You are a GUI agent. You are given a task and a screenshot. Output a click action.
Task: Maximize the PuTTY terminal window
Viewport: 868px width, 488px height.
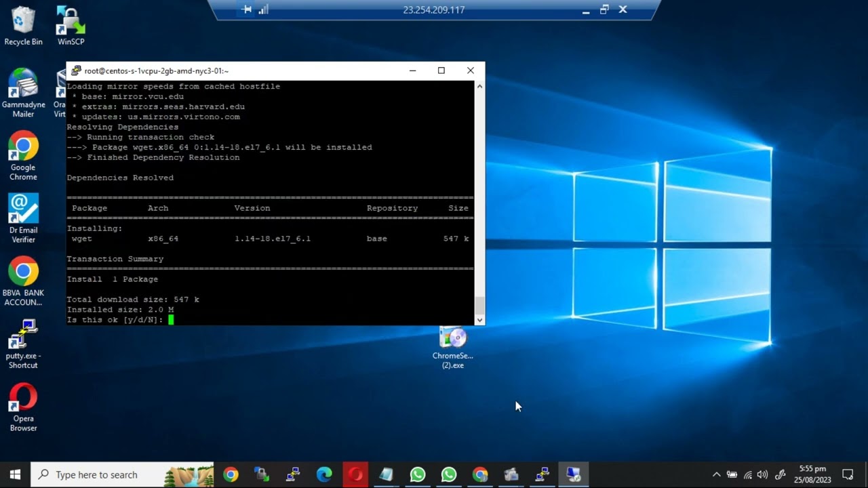pyautogui.click(x=441, y=70)
